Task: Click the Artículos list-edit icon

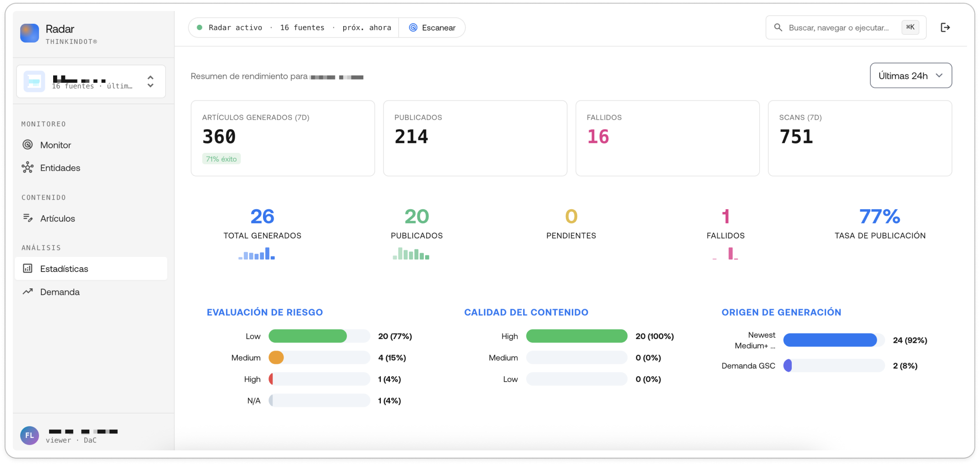Action: click(28, 218)
